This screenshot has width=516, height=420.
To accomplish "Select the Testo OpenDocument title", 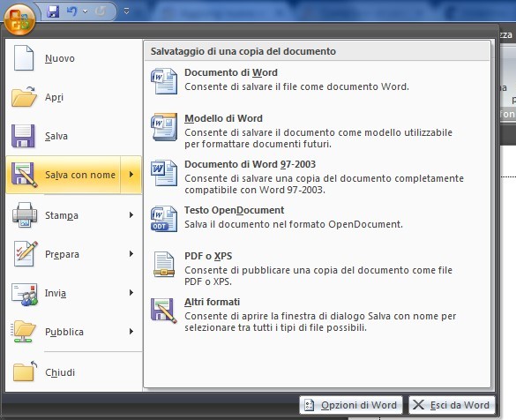I will pyautogui.click(x=234, y=210).
